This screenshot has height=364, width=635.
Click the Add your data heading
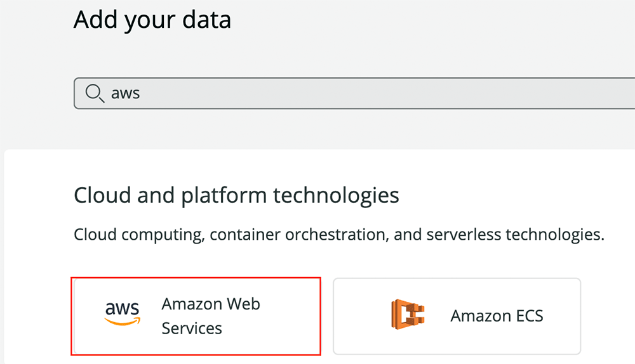[x=152, y=20]
